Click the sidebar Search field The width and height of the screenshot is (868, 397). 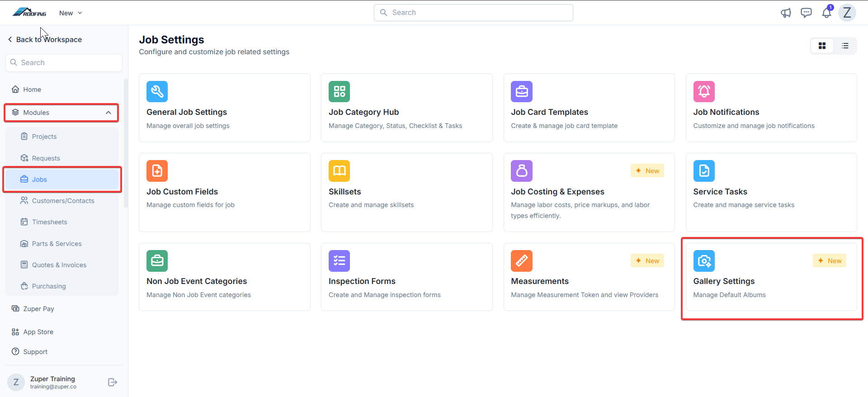[x=64, y=63]
